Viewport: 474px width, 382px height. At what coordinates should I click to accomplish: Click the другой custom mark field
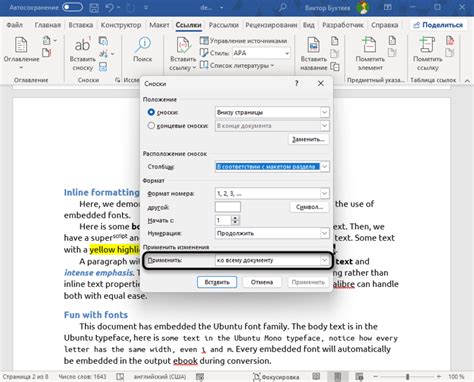(228, 207)
